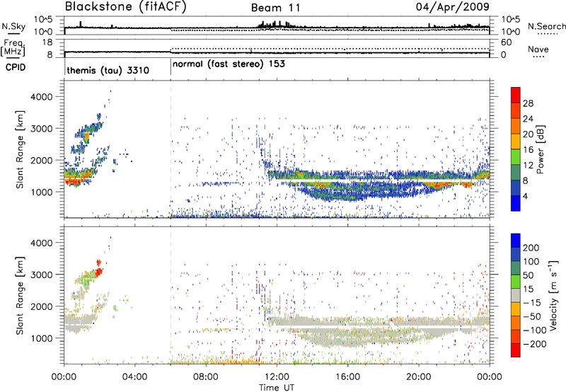Screen dimensions: 566x392
Task: Click 'Slant Range [km]' label of power panel
Action: 20,149
